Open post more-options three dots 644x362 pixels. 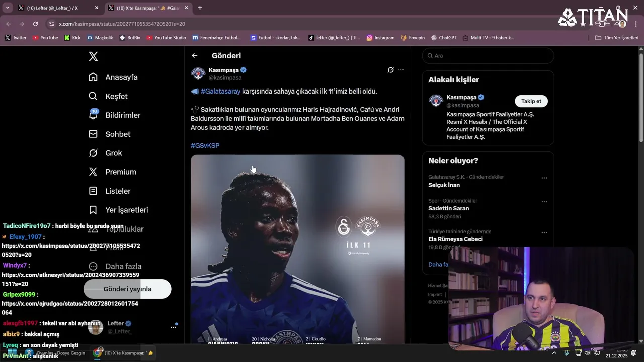pos(401,70)
